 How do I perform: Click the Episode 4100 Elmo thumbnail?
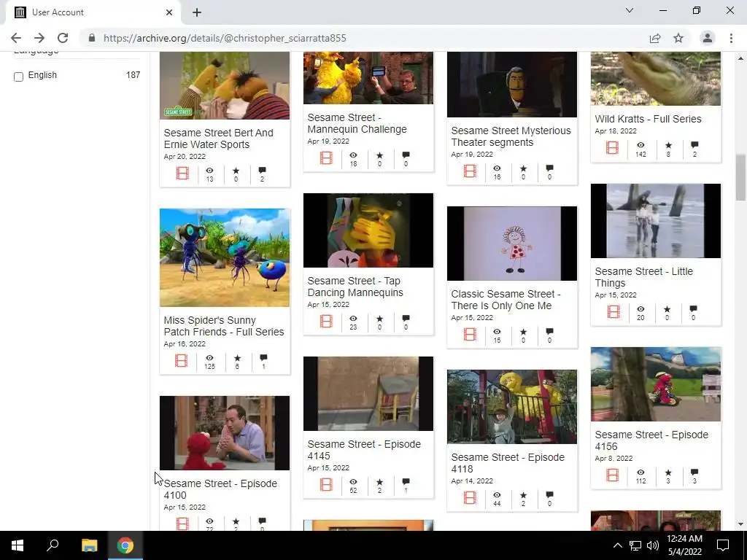coord(225,433)
